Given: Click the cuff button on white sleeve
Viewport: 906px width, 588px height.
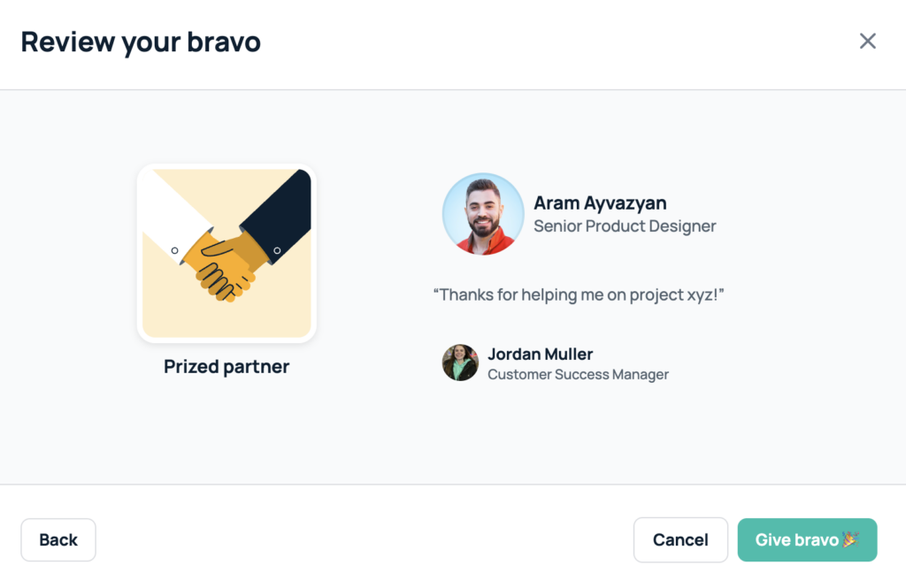Looking at the screenshot, I should [174, 251].
